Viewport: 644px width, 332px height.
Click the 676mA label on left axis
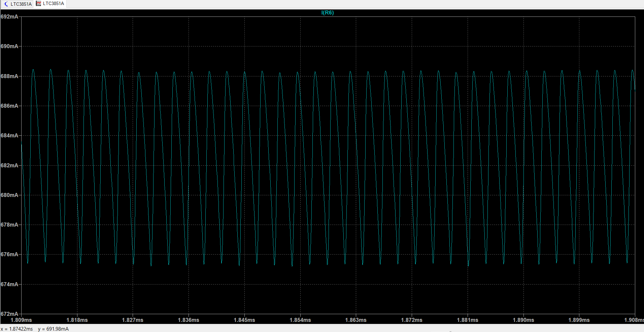[x=10, y=254]
